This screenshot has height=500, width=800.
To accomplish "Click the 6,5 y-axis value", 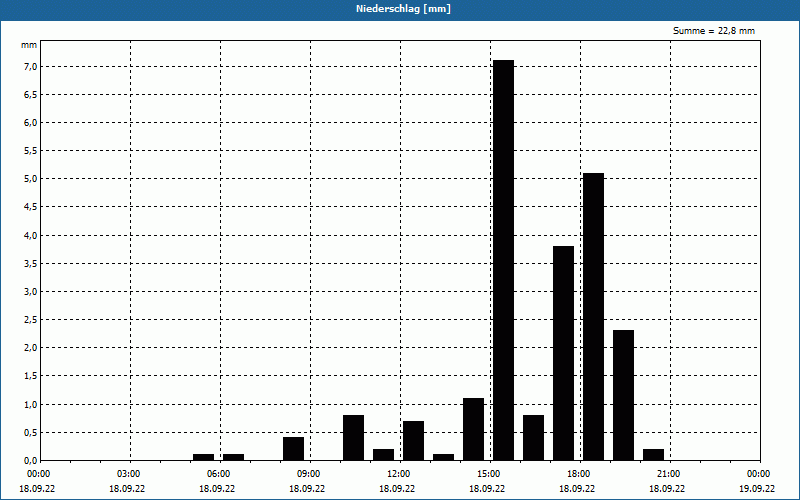I will click(x=30, y=94).
